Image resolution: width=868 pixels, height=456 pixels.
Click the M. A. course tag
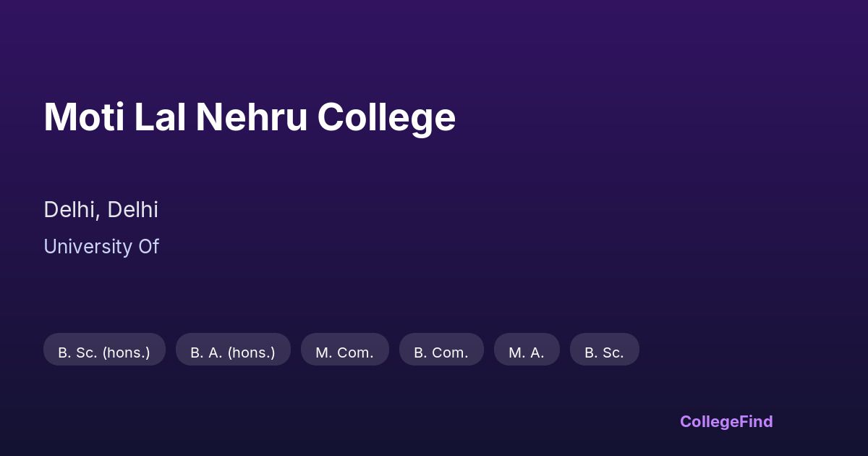[x=527, y=350]
